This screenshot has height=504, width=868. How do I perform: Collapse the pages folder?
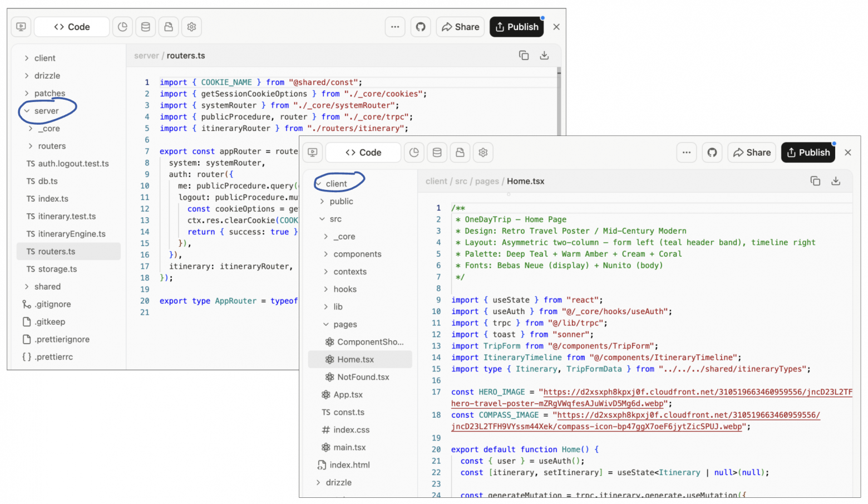(344, 324)
